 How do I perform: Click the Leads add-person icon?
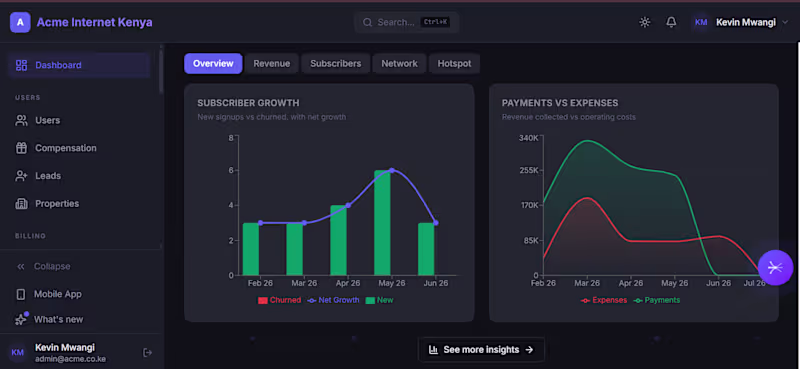(21, 176)
